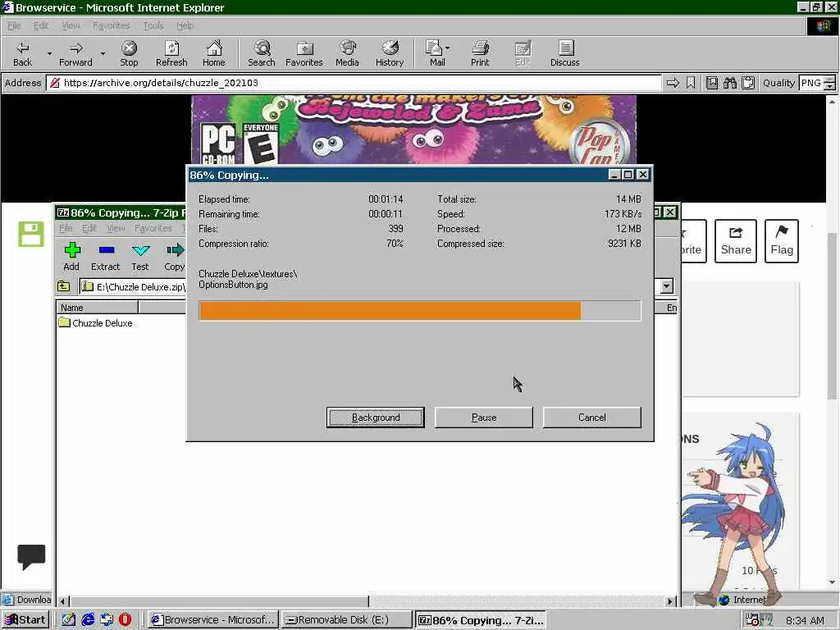Click the Go arrow beside the address bar

point(673,83)
